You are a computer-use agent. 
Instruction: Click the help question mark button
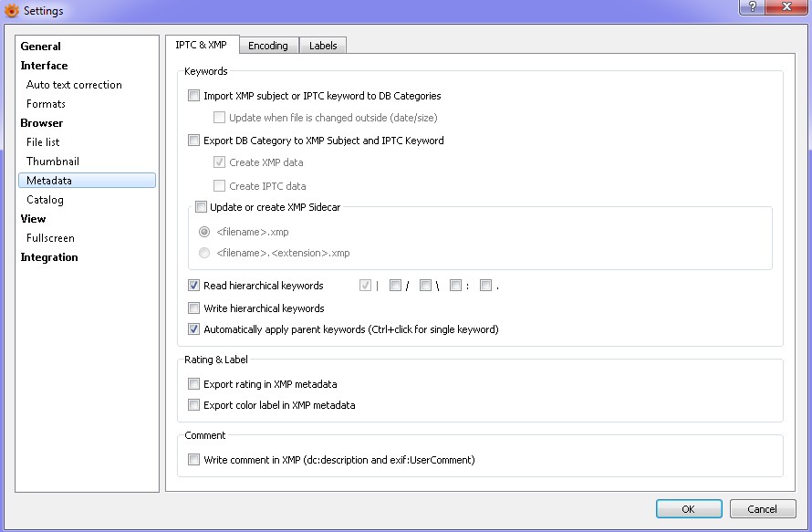tap(753, 6)
